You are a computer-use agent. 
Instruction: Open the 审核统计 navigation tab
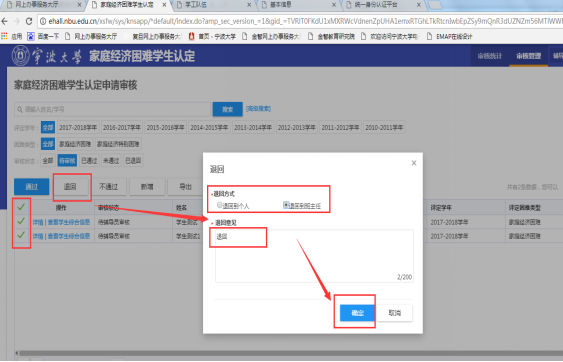489,56
